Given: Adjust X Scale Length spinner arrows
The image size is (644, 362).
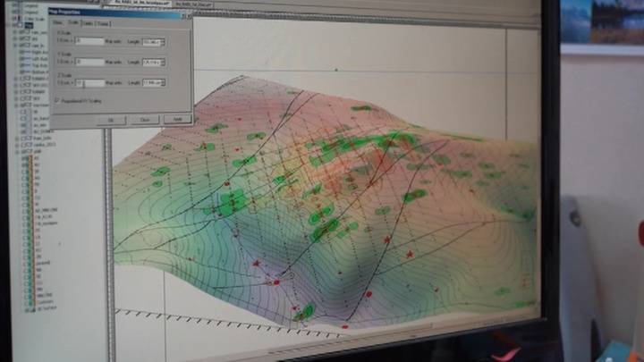Looking at the screenshot, I should (x=163, y=42).
